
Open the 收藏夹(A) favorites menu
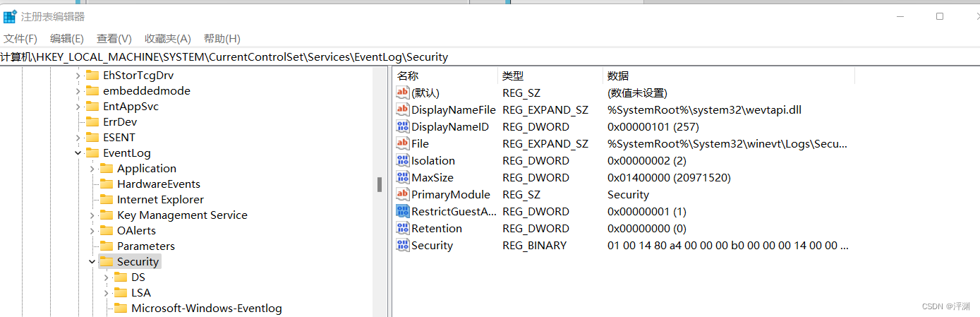pyautogui.click(x=167, y=39)
